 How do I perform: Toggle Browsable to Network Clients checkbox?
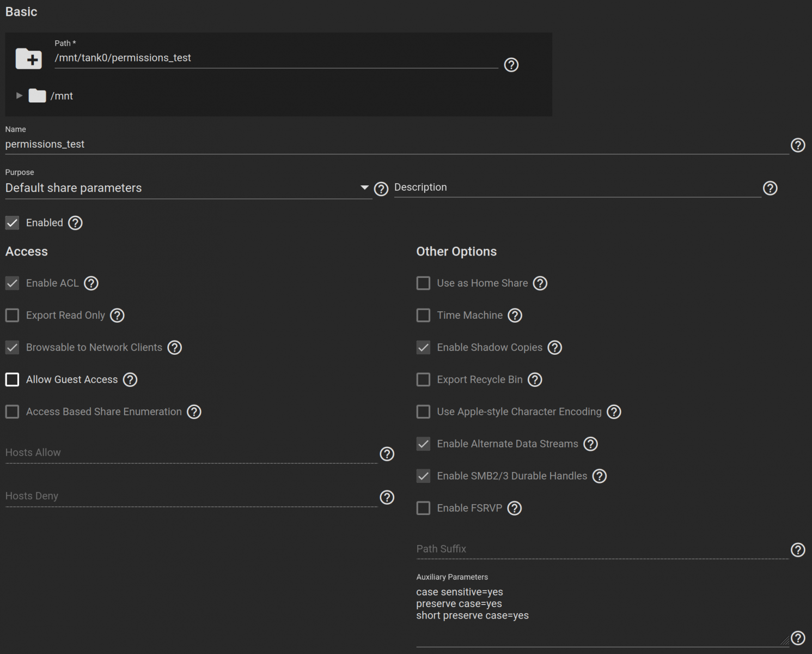point(12,348)
